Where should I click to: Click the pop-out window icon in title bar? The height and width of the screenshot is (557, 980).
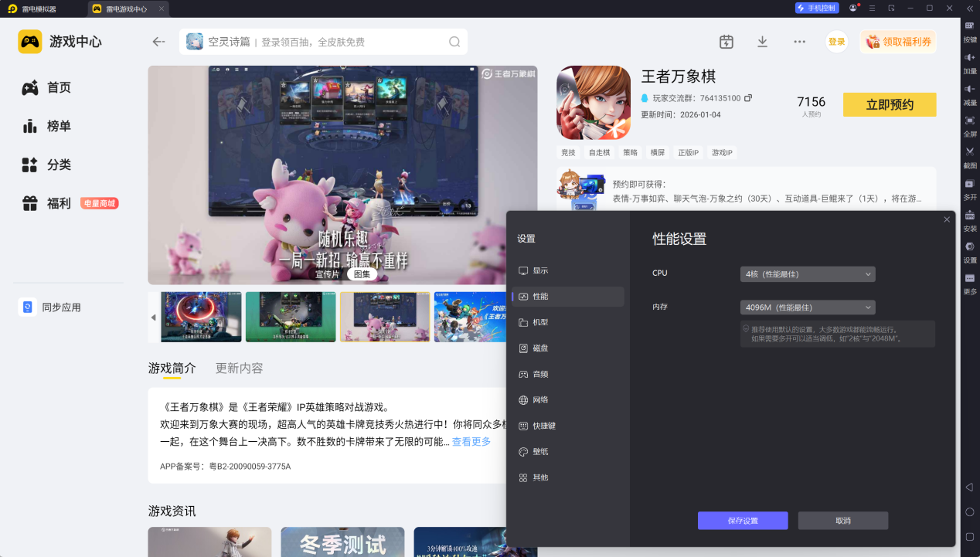tap(891, 8)
